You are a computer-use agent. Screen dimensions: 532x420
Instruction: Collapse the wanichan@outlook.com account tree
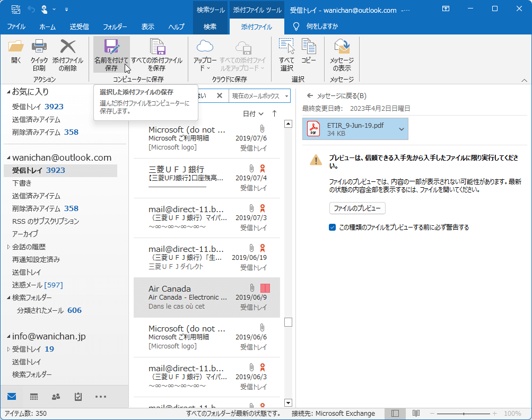pos(8,157)
